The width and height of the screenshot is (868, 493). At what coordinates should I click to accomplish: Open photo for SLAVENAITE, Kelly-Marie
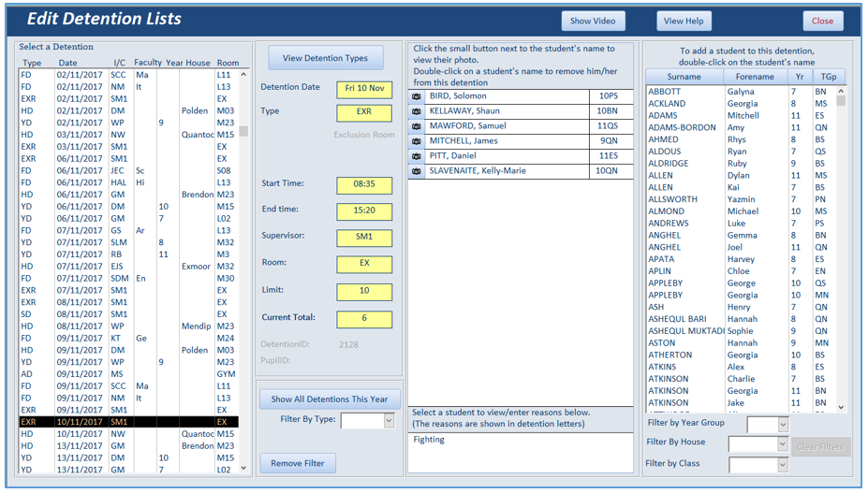point(417,171)
